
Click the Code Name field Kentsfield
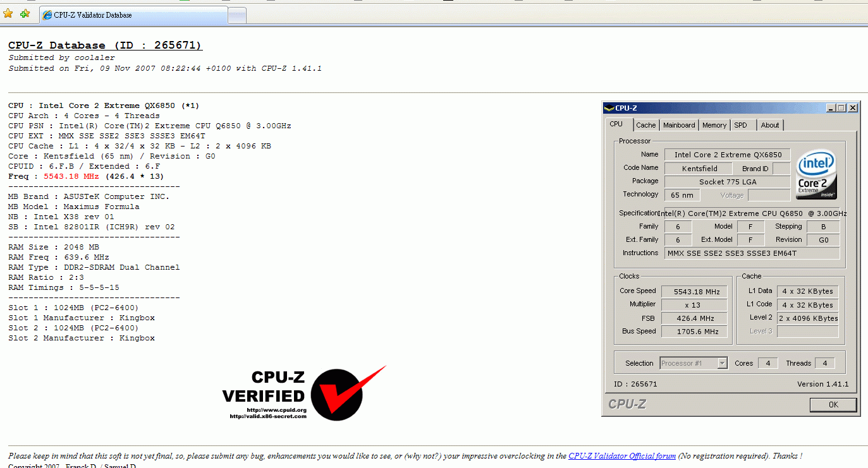(699, 169)
